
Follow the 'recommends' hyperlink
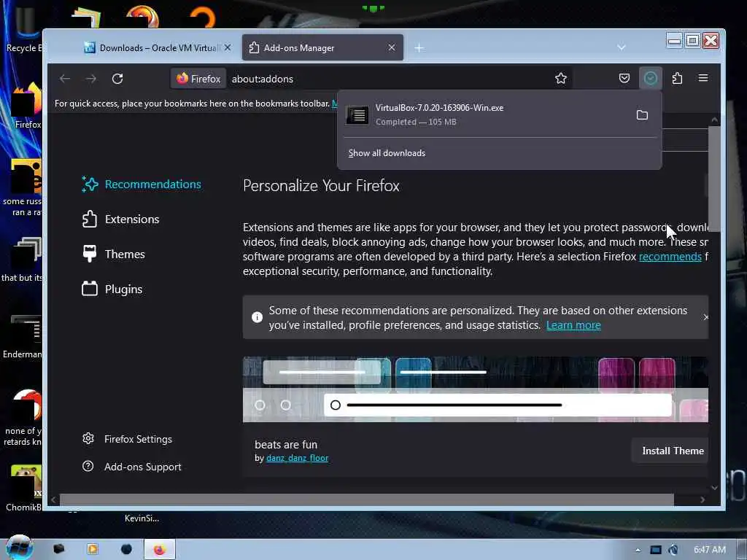(670, 257)
